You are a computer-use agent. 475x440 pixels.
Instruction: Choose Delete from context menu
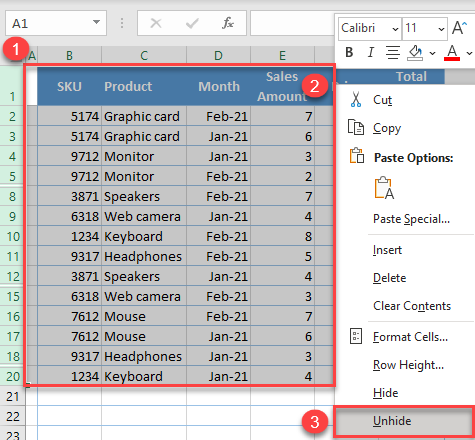[x=389, y=278]
